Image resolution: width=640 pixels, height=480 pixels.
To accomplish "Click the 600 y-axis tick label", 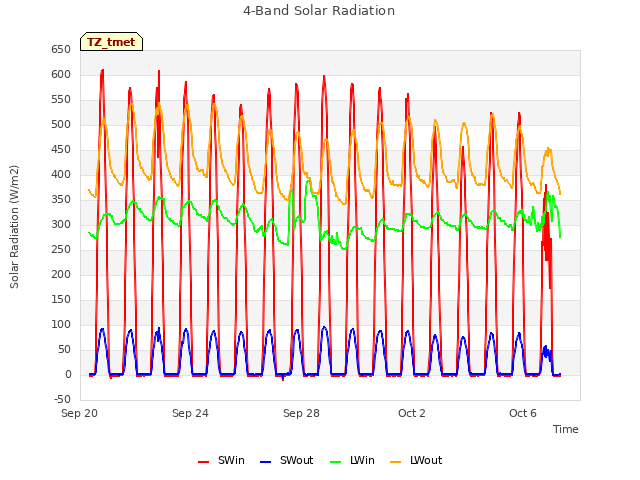I will click(61, 74).
